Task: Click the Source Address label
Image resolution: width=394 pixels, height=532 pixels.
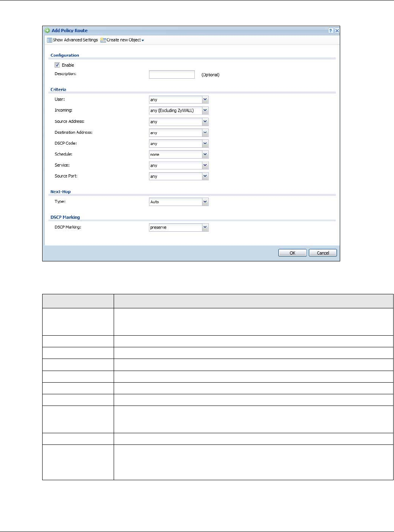Action: pos(69,121)
